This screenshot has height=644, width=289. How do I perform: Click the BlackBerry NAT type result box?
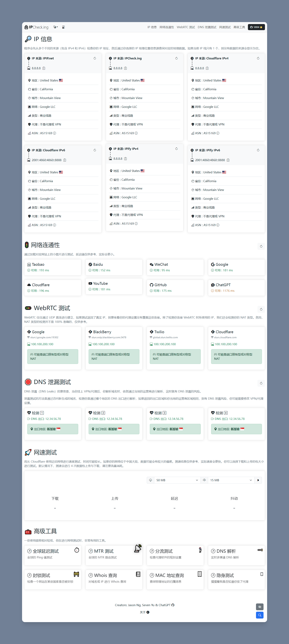click(114, 357)
